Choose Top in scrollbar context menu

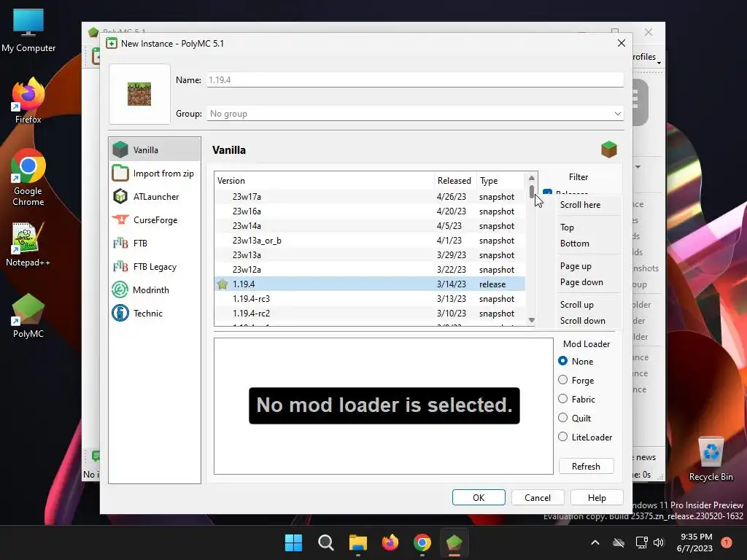(x=567, y=227)
